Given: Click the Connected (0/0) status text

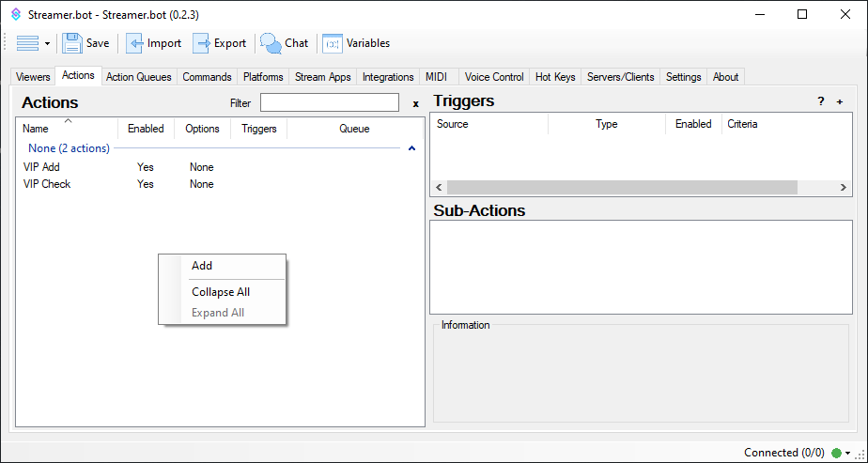Looking at the screenshot, I should 783,453.
